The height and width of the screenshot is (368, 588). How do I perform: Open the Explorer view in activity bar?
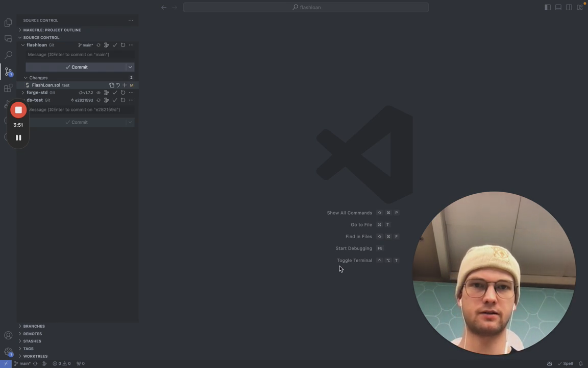(x=8, y=22)
